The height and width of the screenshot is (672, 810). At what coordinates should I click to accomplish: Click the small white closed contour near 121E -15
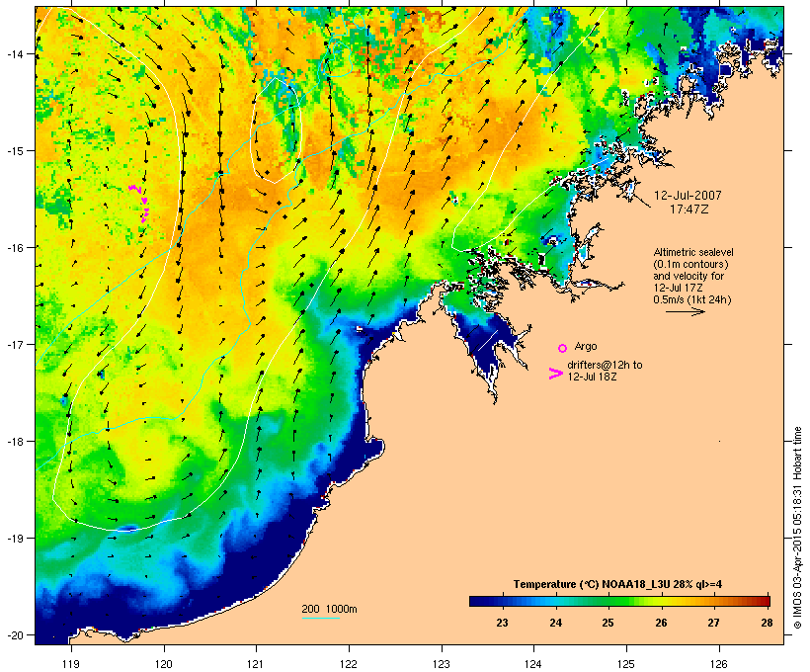coord(277,130)
